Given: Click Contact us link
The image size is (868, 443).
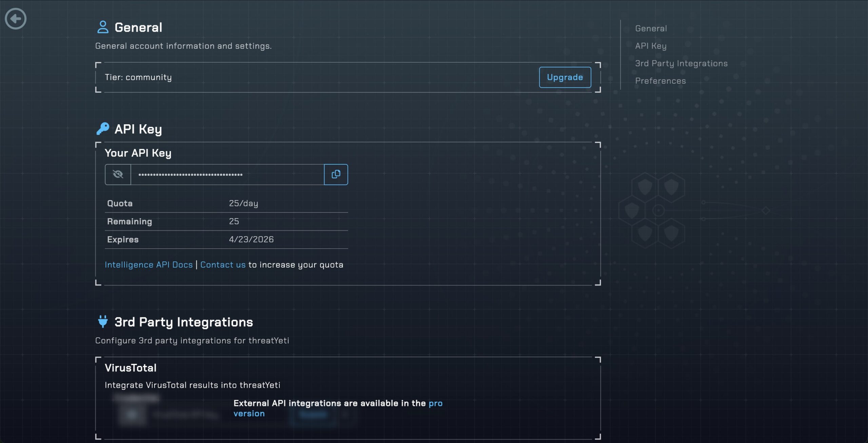Looking at the screenshot, I should click(223, 265).
